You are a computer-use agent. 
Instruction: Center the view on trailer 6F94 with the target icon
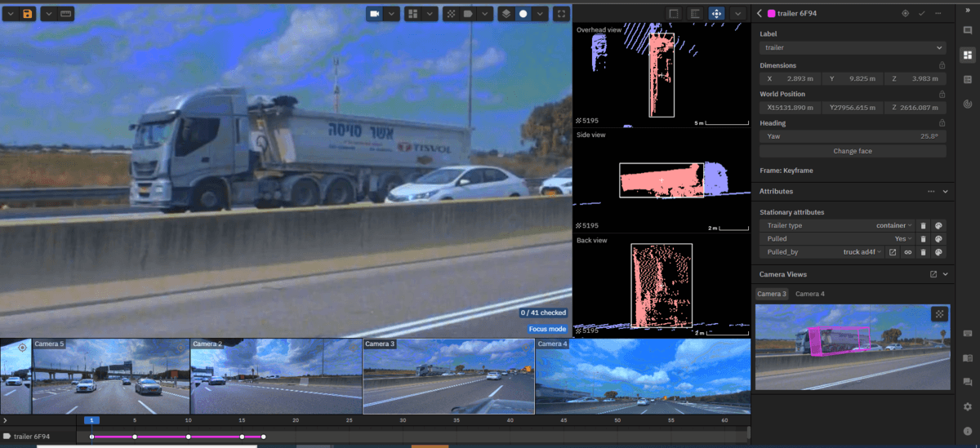coord(905,13)
